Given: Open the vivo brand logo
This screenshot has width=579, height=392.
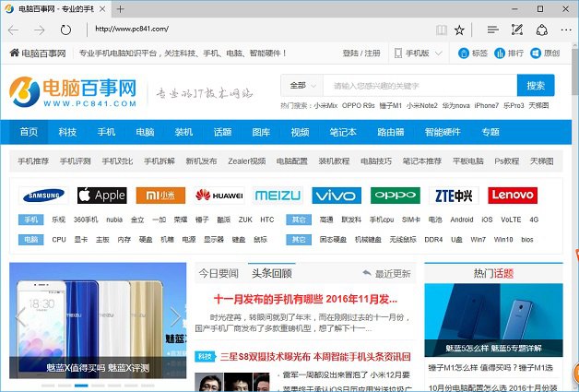Looking at the screenshot, I should (x=337, y=196).
